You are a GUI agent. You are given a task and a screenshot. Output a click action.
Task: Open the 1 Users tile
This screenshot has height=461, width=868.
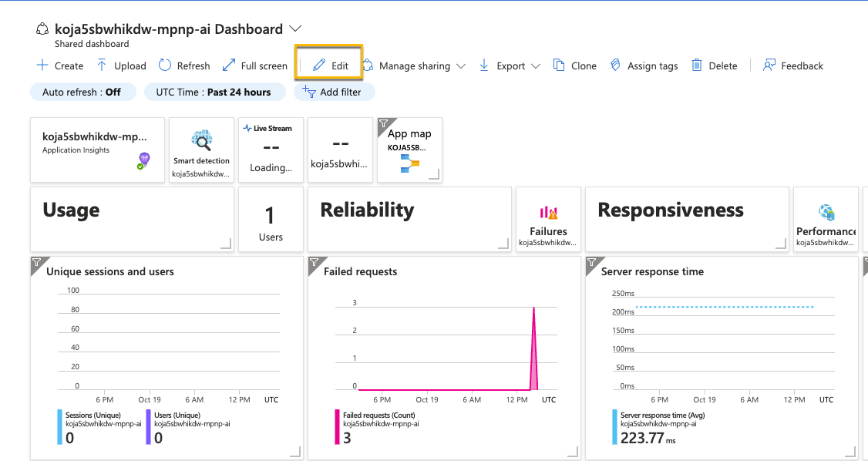tap(271, 219)
